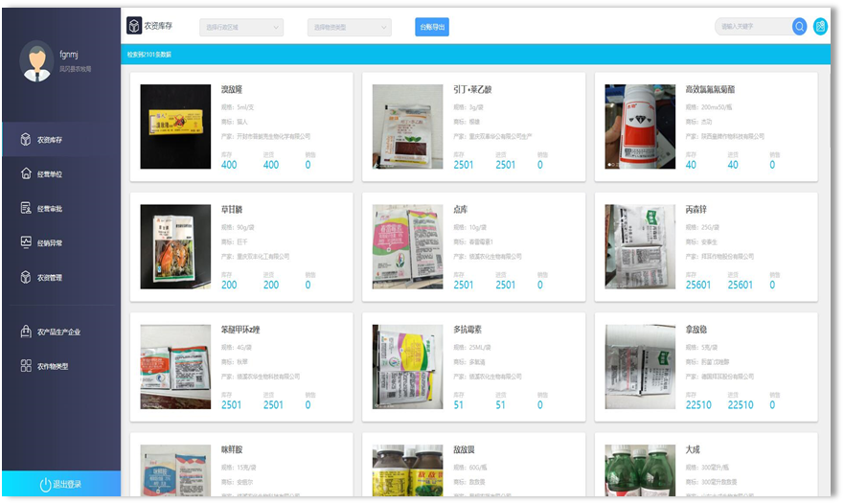Image resolution: width=844 pixels, height=504 pixels.
Task: Click the 经营单位 house icon
Action: coord(27,174)
